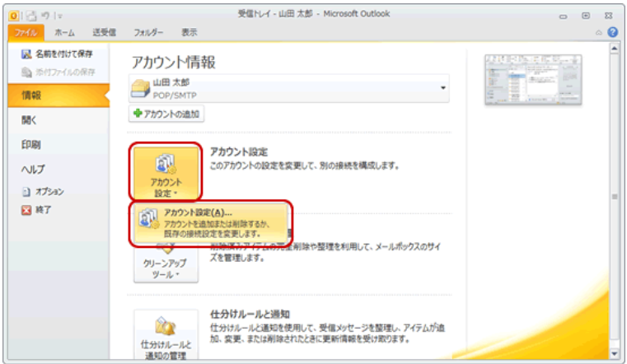Click 名前を付けて保存 save icon
Image resolution: width=627 pixels, height=364 pixels.
pyautogui.click(x=26, y=54)
